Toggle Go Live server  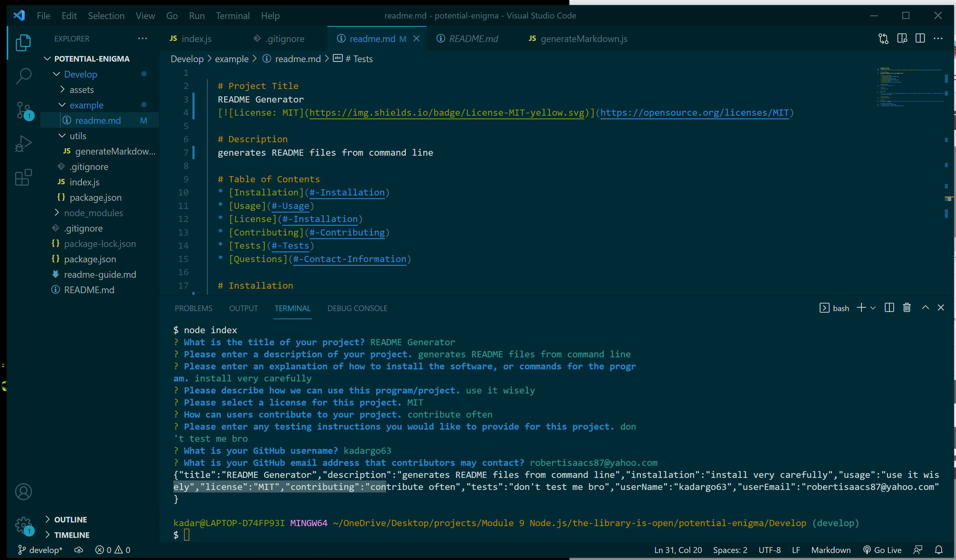(882, 550)
